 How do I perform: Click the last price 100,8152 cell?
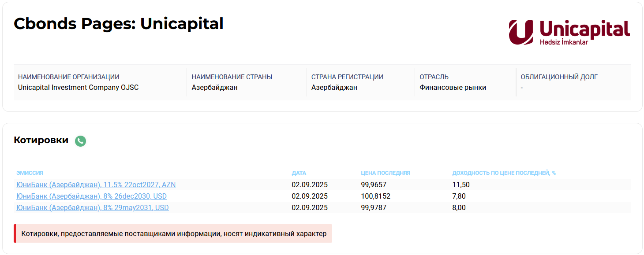pyautogui.click(x=375, y=196)
